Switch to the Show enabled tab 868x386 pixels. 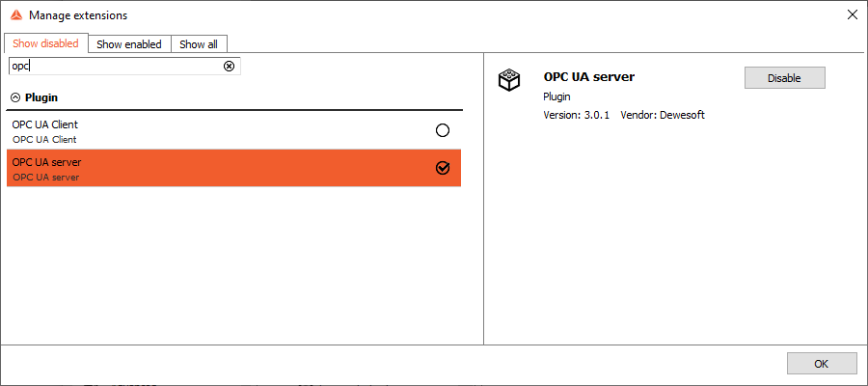tap(129, 44)
